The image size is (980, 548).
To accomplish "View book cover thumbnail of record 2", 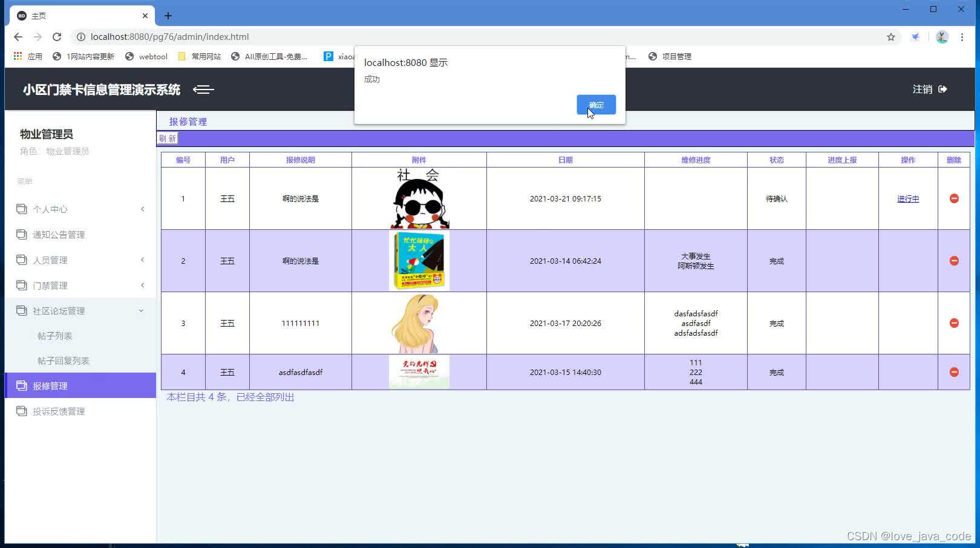I will (419, 261).
